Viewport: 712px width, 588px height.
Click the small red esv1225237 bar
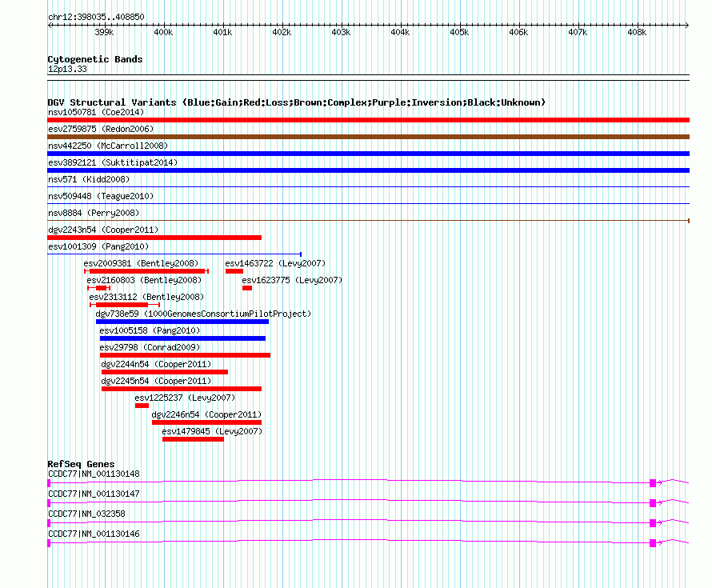tap(142, 406)
